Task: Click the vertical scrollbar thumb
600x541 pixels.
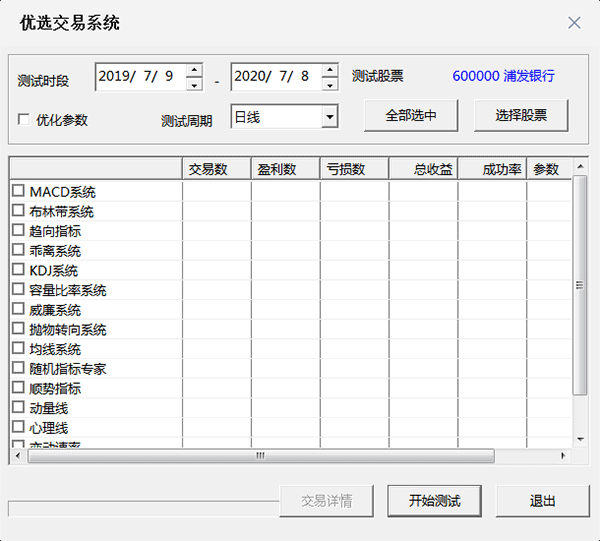Action: (x=580, y=285)
